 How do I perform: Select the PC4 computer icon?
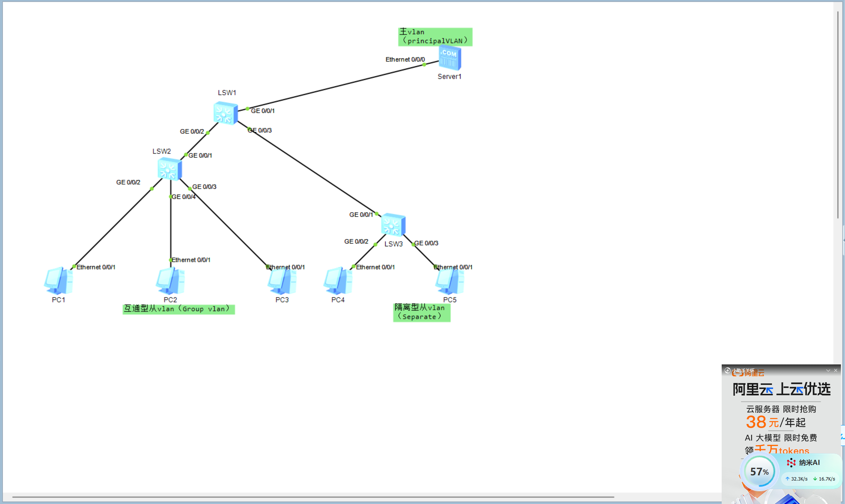click(x=338, y=281)
